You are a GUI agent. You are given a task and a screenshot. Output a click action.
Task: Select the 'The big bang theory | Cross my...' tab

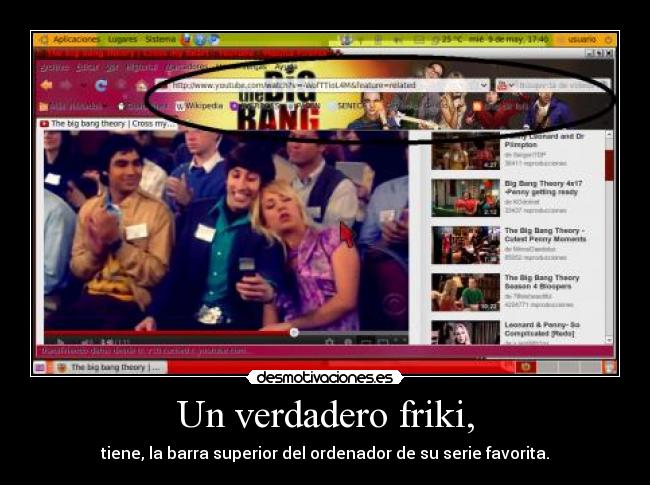click(108, 124)
